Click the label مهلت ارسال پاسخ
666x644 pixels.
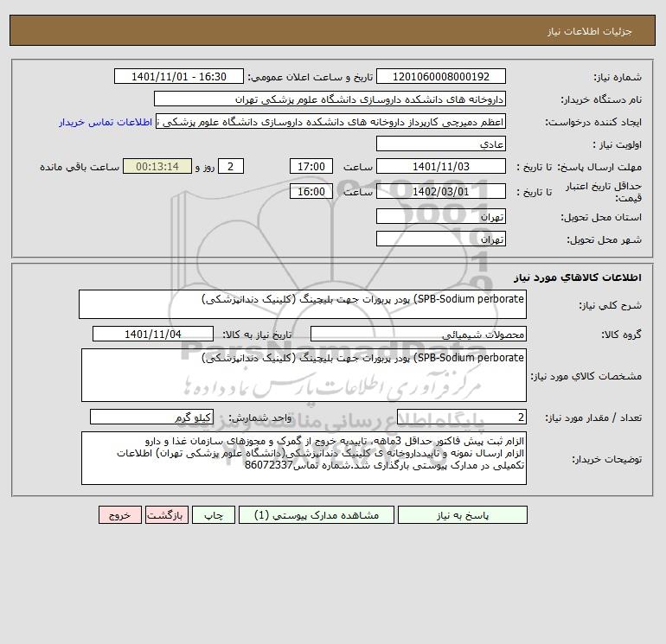(599, 167)
